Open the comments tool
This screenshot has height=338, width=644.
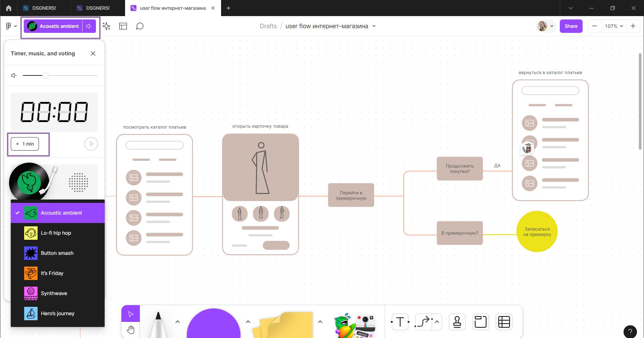[x=140, y=26]
